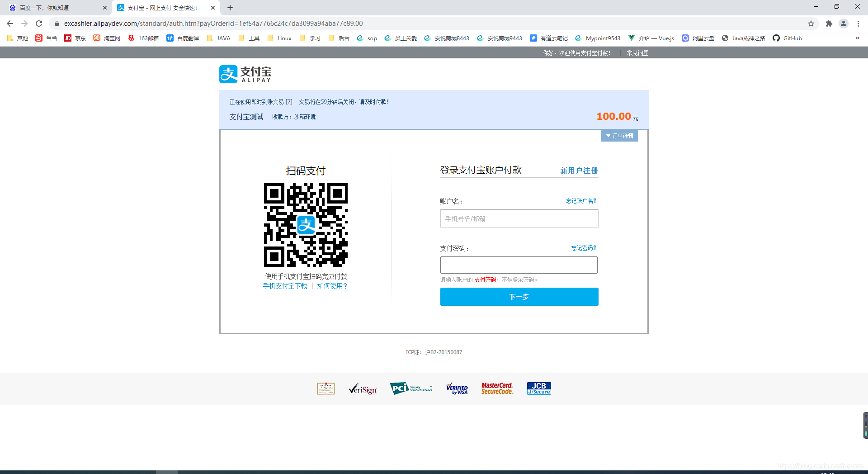Click the VeriSign security logo
868x474 pixels.
point(363,389)
